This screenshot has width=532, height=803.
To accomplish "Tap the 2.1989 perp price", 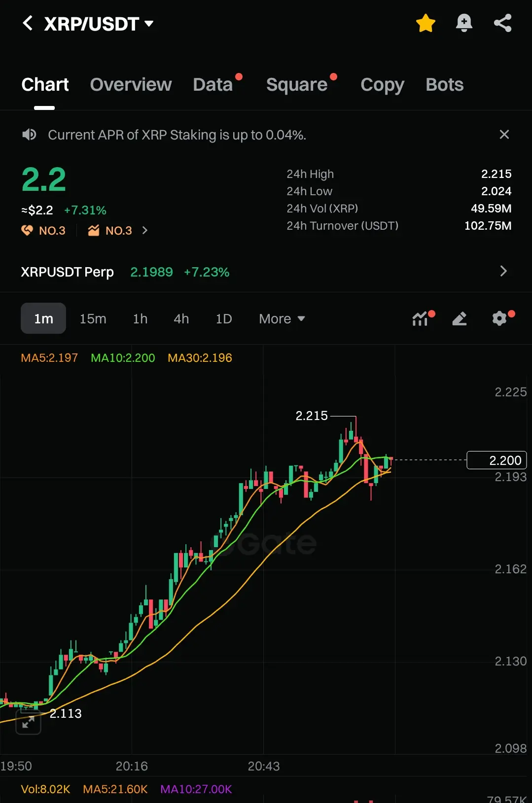I will [x=151, y=272].
